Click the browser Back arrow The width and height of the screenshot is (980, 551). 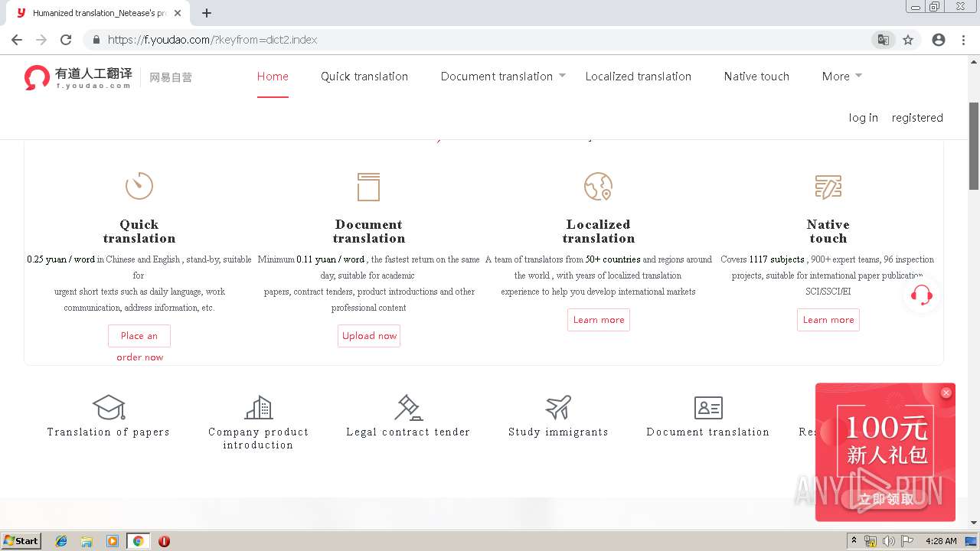pos(17,40)
